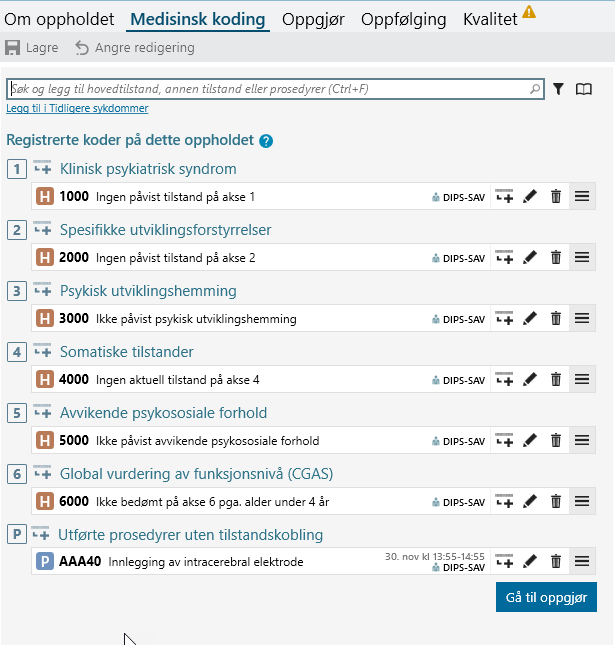The image size is (615, 645).
Task: Open the Kvalitet tab
Action: [490, 19]
